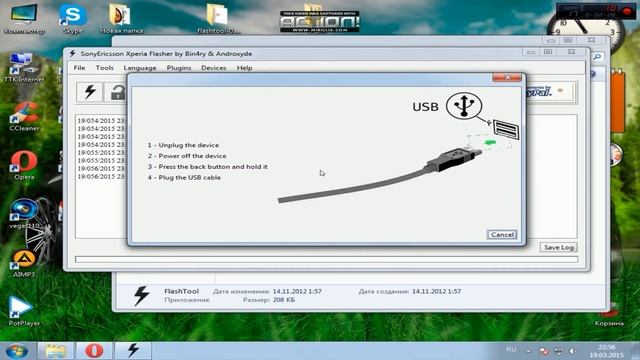The width and height of the screenshot is (640, 360).
Task: Launch the PotPlayer desktop shortcut
Action: (x=24, y=311)
